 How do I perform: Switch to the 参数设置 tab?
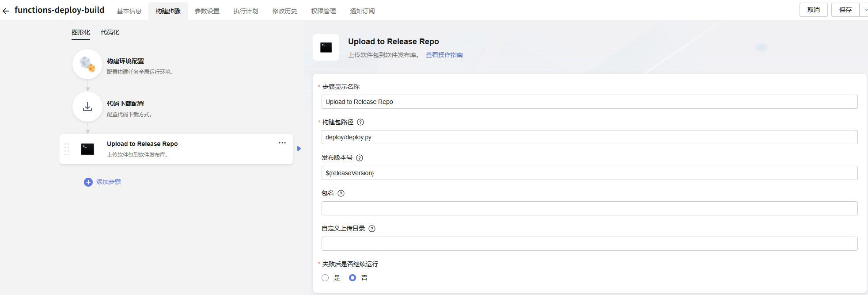coord(207,11)
